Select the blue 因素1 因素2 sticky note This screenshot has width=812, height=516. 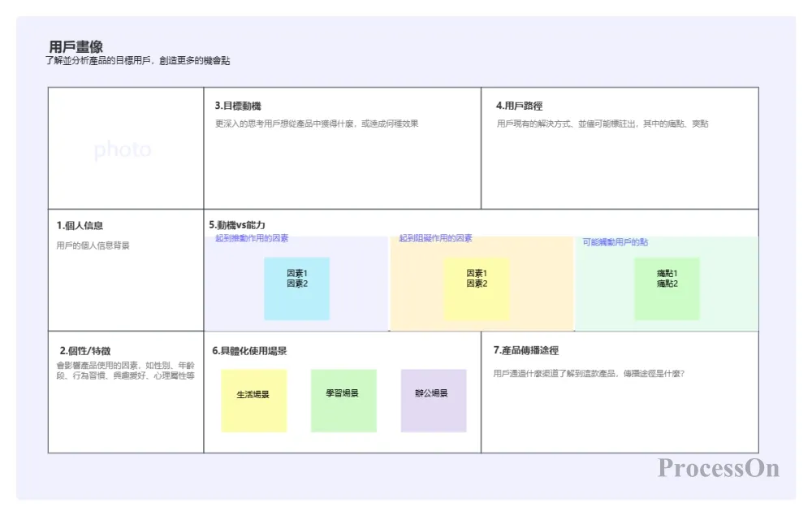[296, 288]
